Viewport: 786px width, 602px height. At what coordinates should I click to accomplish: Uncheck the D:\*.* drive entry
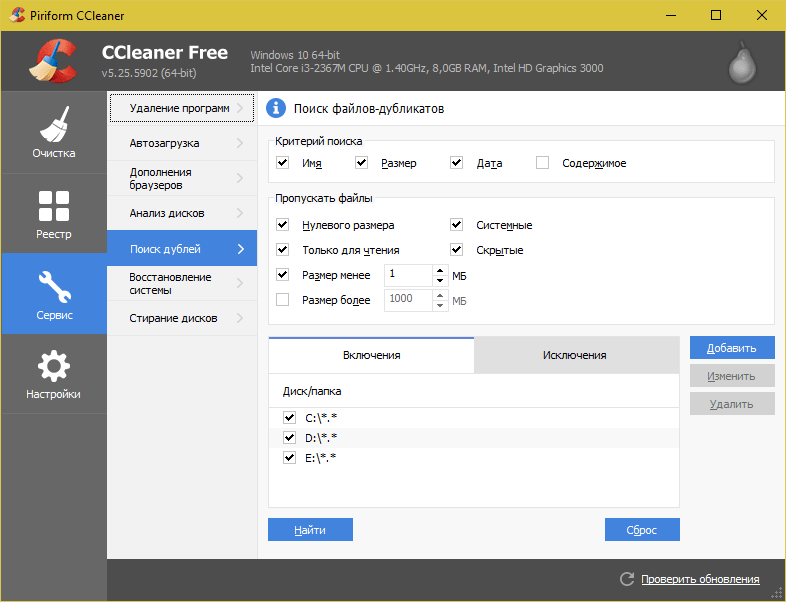pos(289,437)
